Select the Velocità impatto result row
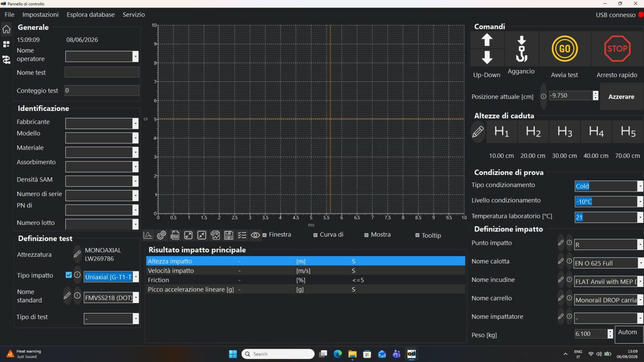 (x=306, y=271)
